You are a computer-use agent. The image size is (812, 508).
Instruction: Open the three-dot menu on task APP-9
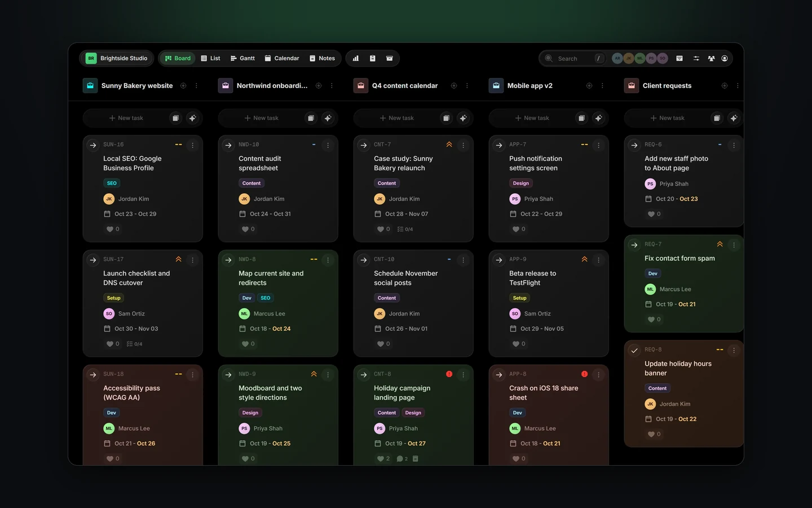pyautogui.click(x=598, y=260)
